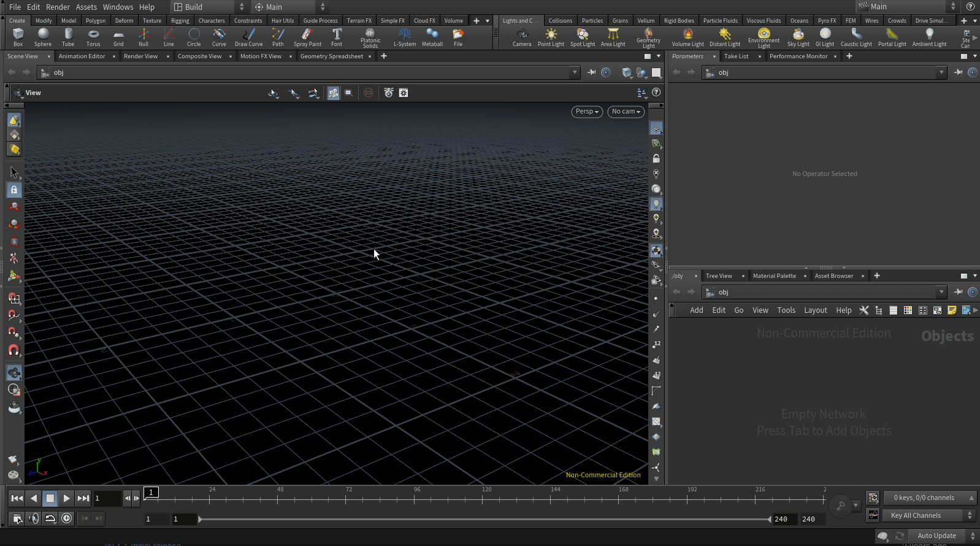This screenshot has height=546, width=980.
Task: Toggle audio mute in playbar
Action: coord(34,518)
